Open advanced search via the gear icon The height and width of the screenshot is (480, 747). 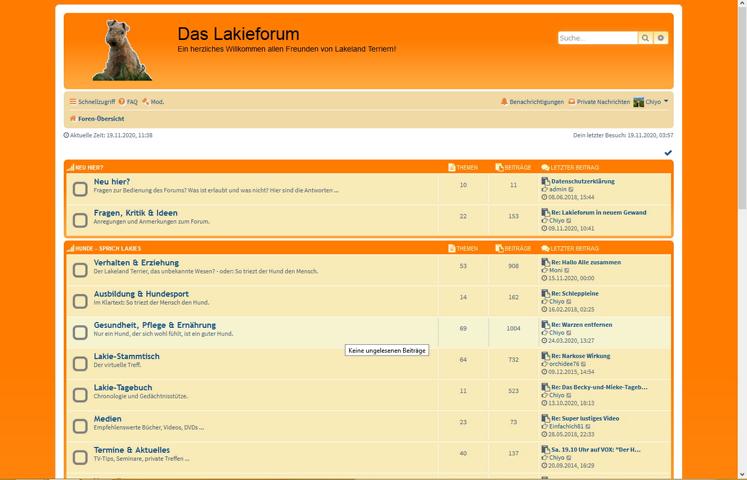pyautogui.click(x=661, y=38)
